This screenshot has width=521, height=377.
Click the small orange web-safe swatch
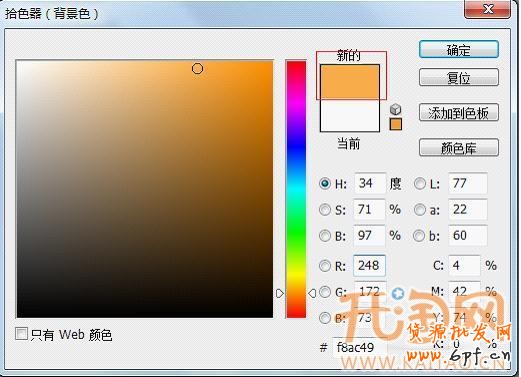(x=396, y=124)
